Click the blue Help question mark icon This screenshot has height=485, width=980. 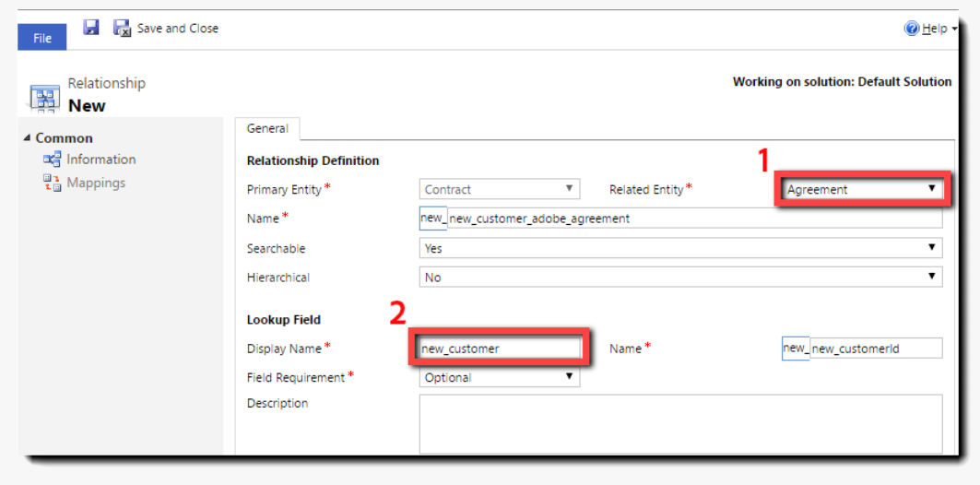pos(912,29)
